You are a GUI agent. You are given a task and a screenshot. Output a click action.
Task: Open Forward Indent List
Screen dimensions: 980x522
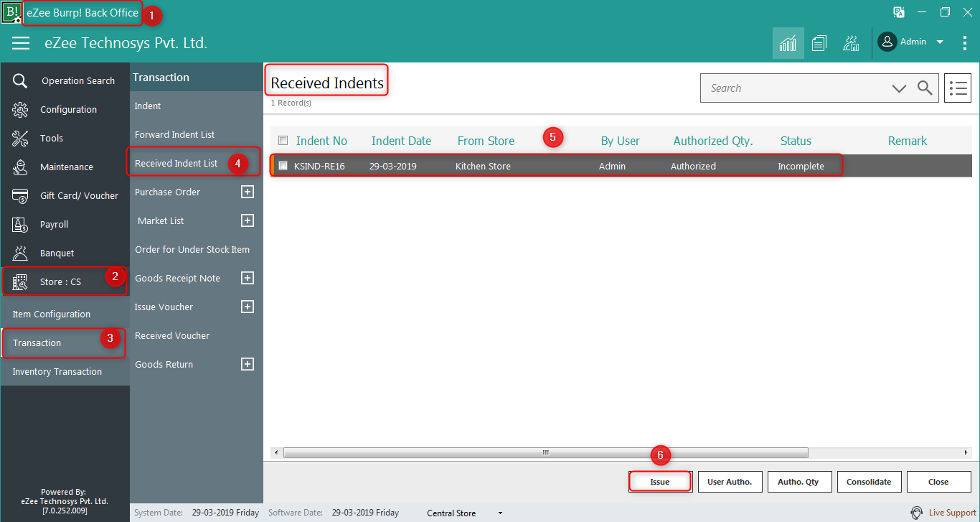pyautogui.click(x=175, y=134)
